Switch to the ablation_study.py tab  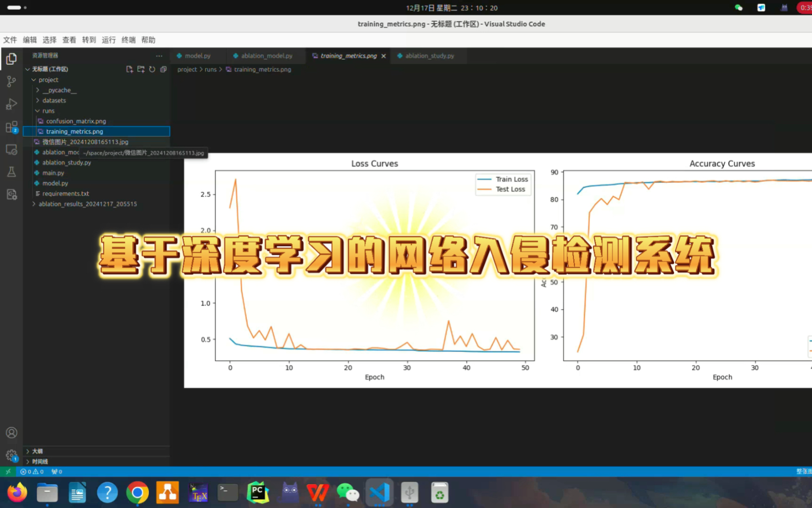[430, 56]
